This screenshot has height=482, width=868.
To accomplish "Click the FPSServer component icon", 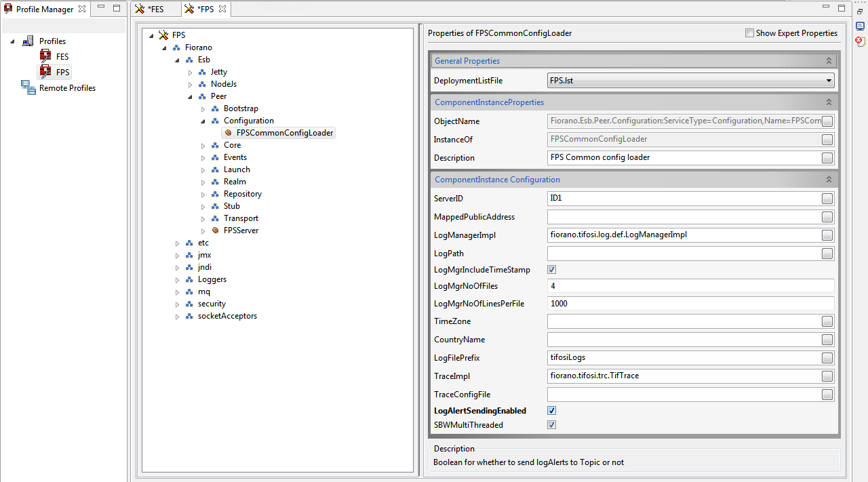I will pos(216,230).
